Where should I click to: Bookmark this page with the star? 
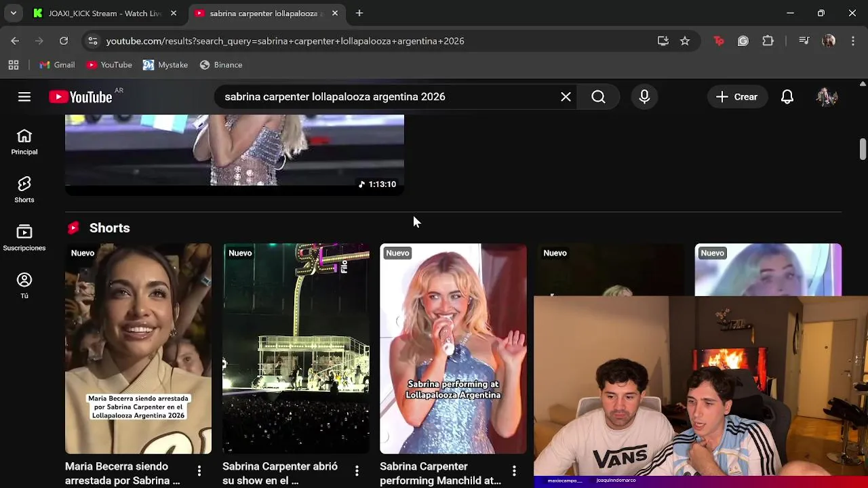pyautogui.click(x=685, y=41)
